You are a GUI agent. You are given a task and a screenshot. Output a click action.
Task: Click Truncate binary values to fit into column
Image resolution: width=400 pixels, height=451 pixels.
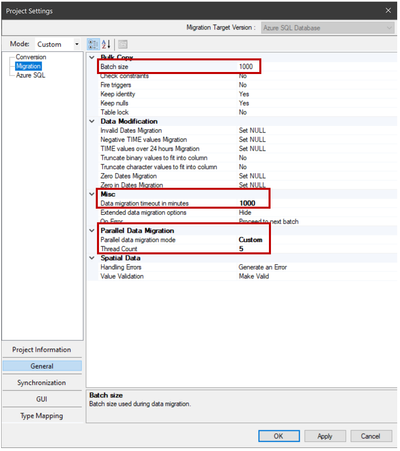154,158
